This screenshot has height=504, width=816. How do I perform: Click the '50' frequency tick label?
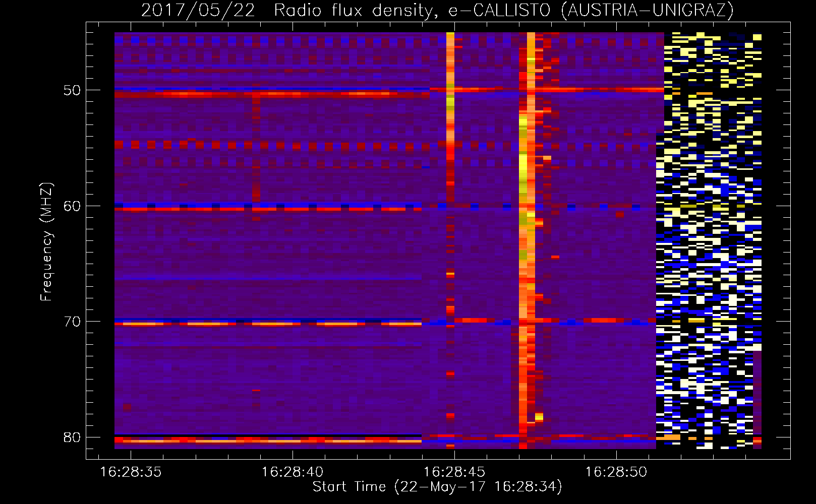pyautogui.click(x=72, y=90)
